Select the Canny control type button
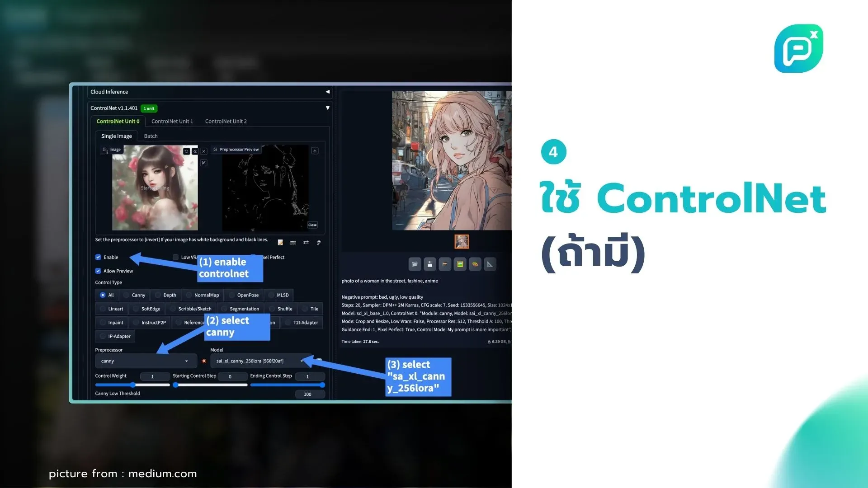Screen dimensions: 868x488 pos(137,295)
